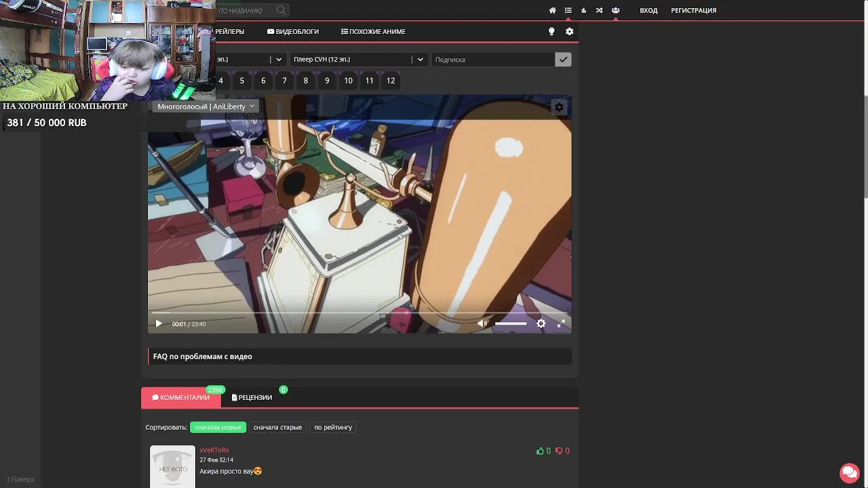The height and width of the screenshot is (488, 868).
Task: Select episode 12
Action: [x=391, y=81]
